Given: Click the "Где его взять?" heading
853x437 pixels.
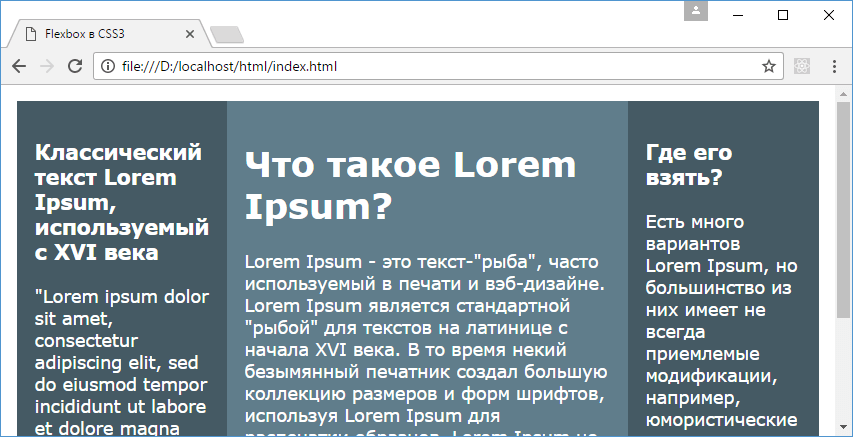Looking at the screenshot, I should 688,165.
